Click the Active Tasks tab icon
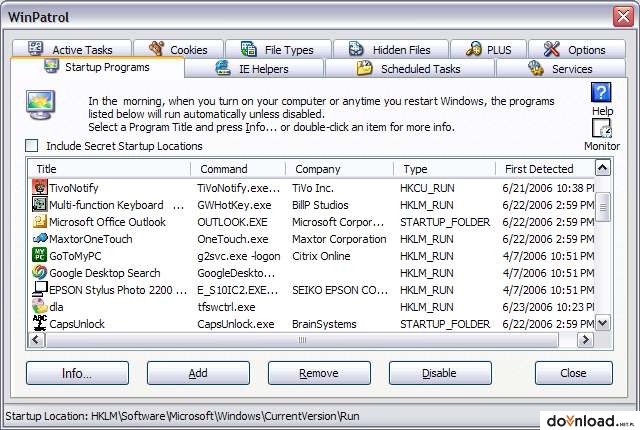Screen dimensions: 640x430 tap(36, 48)
